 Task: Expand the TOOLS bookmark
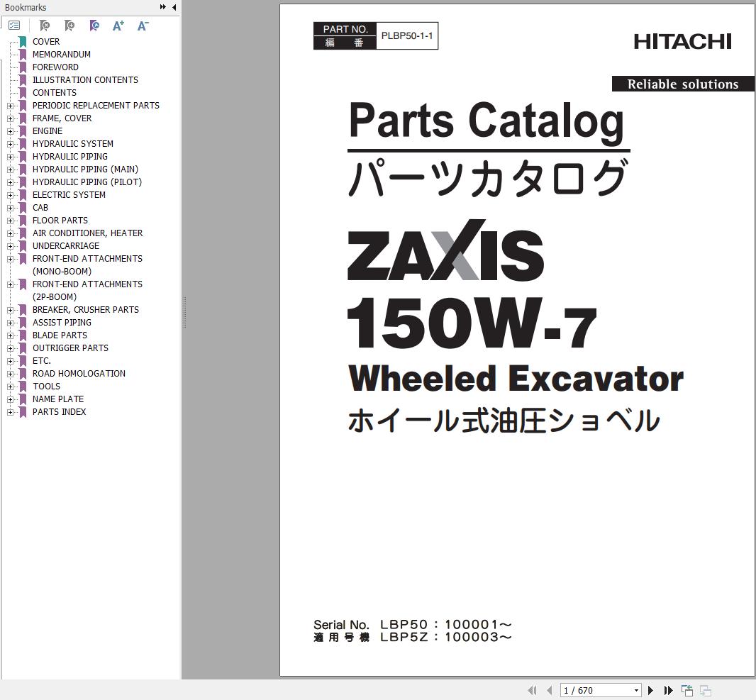[x=10, y=386]
